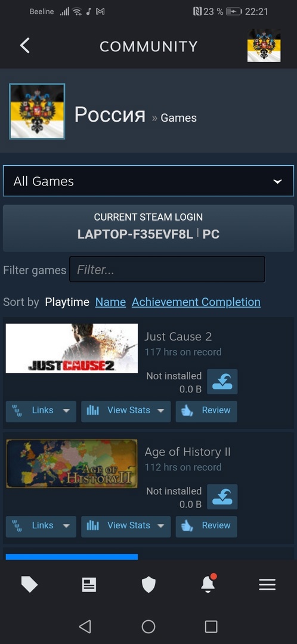Open Steam Guard shield icon

coord(148,584)
